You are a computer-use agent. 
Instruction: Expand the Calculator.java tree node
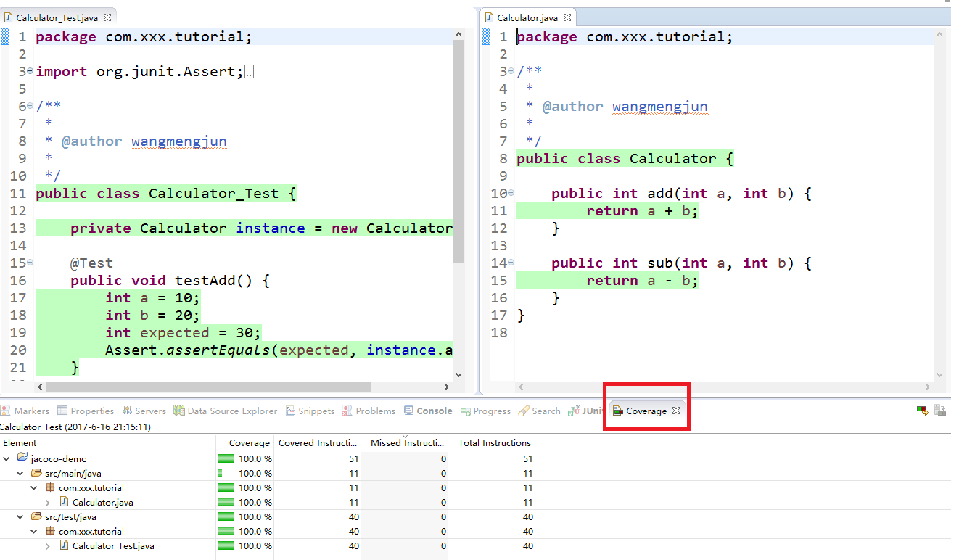tap(48, 503)
